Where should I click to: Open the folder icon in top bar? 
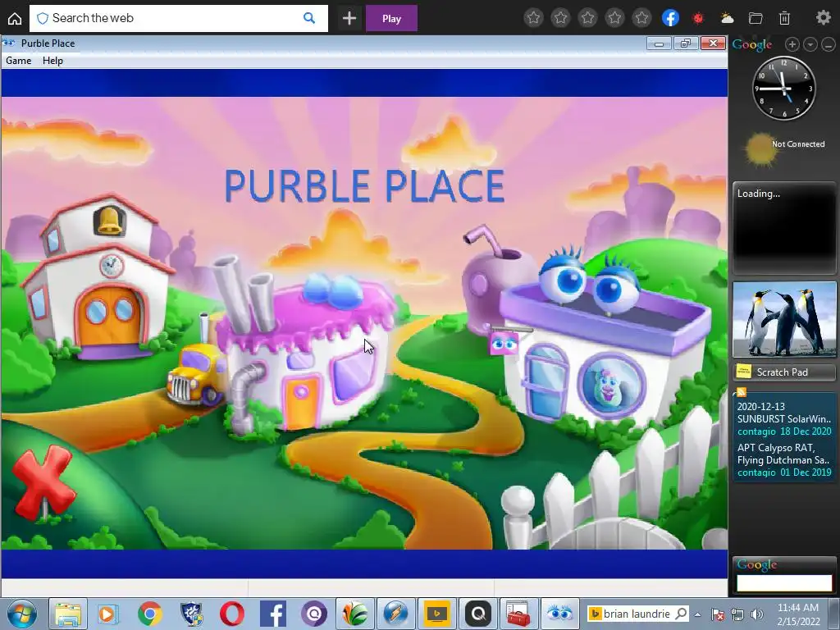(x=756, y=18)
